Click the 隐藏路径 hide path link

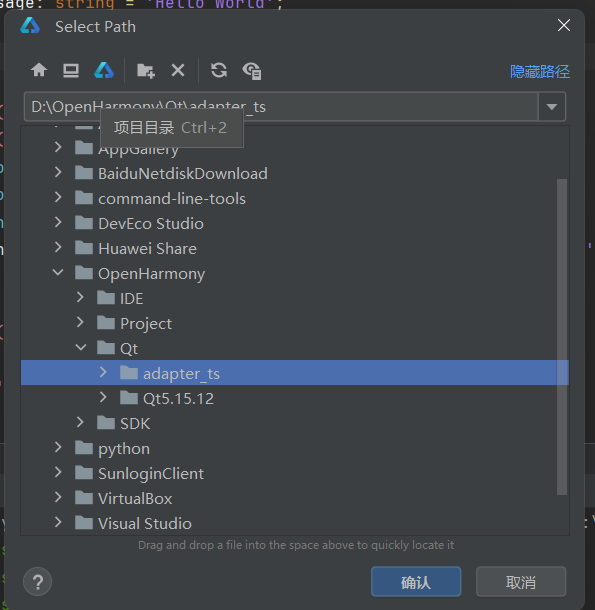tap(540, 72)
